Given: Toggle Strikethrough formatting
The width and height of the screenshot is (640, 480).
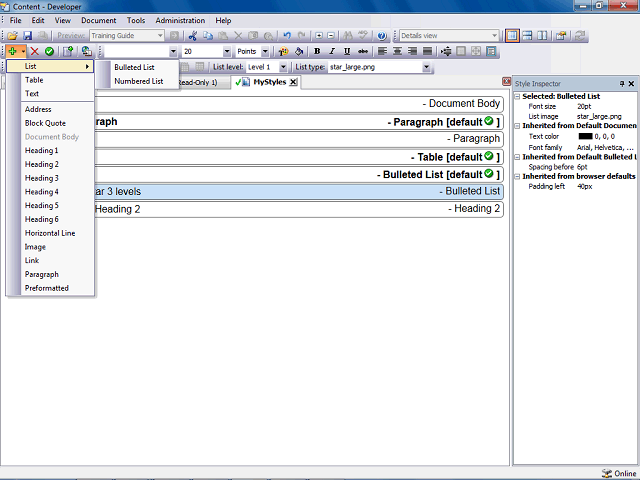Looking at the screenshot, I should [x=362, y=51].
